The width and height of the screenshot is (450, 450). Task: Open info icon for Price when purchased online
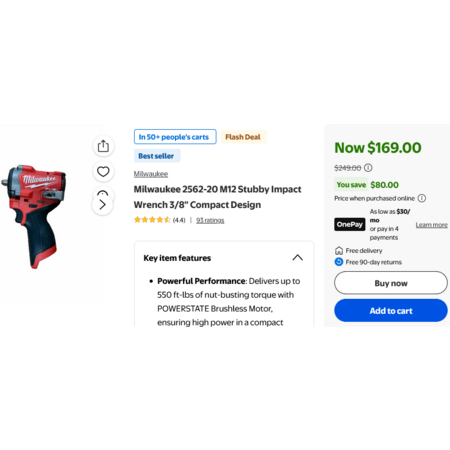(x=422, y=198)
